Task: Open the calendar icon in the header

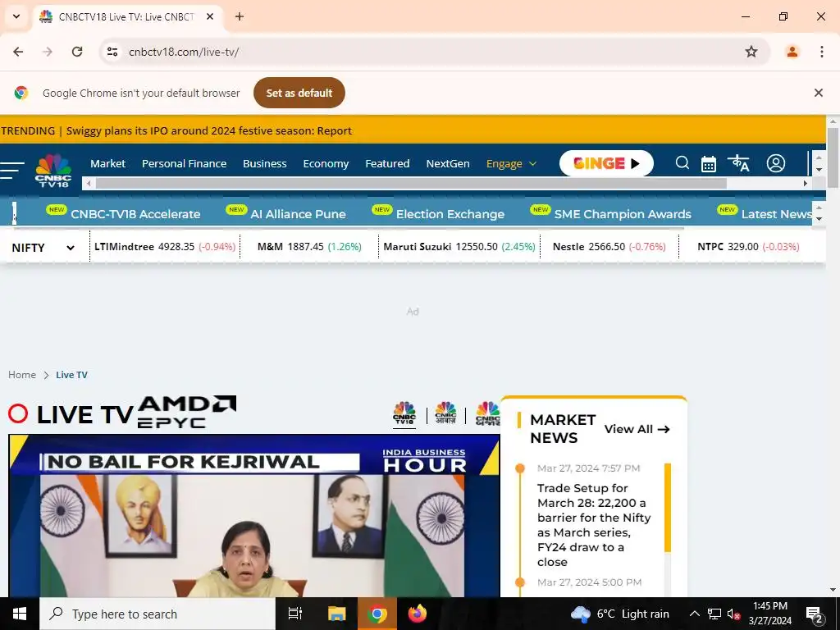Action: 708,164
